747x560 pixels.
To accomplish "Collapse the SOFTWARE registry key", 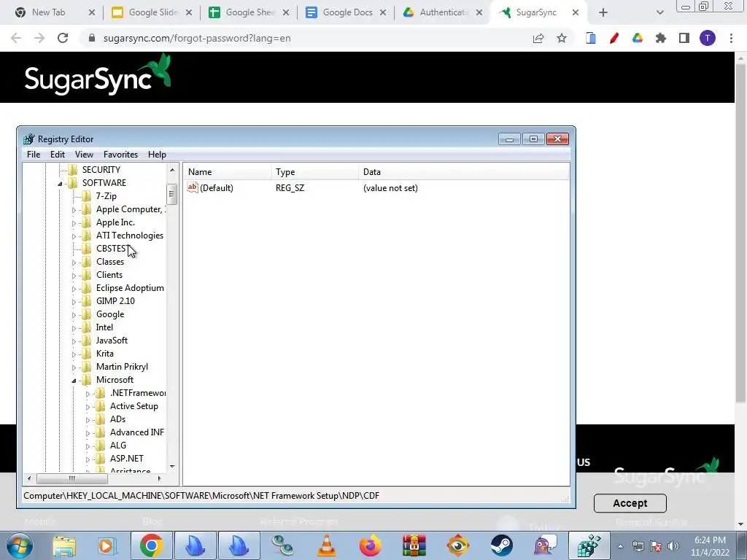I will (60, 183).
